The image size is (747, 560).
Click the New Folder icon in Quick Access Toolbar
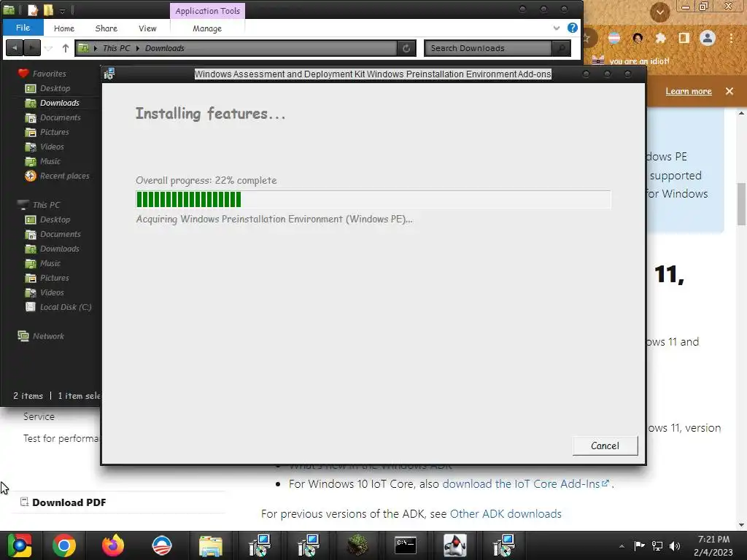tap(48, 10)
